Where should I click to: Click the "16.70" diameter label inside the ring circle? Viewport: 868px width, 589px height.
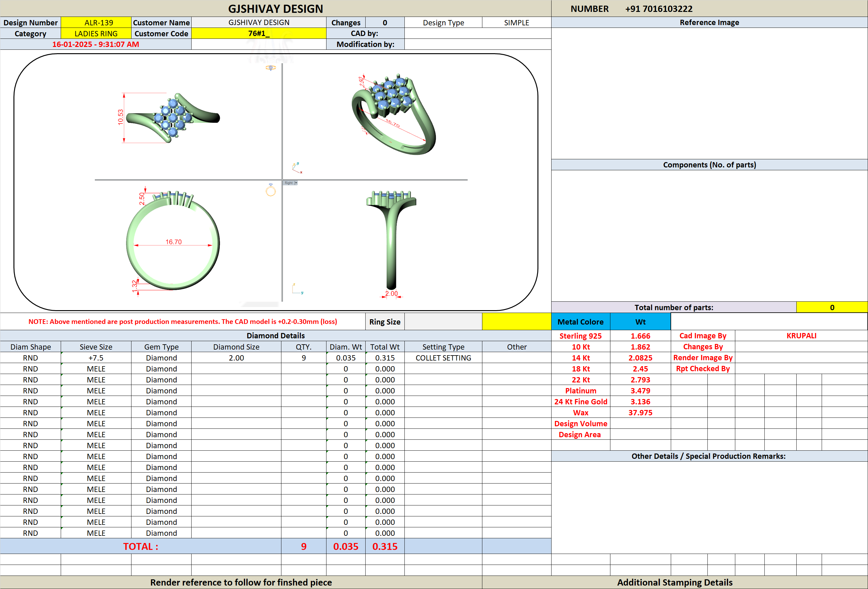[173, 242]
